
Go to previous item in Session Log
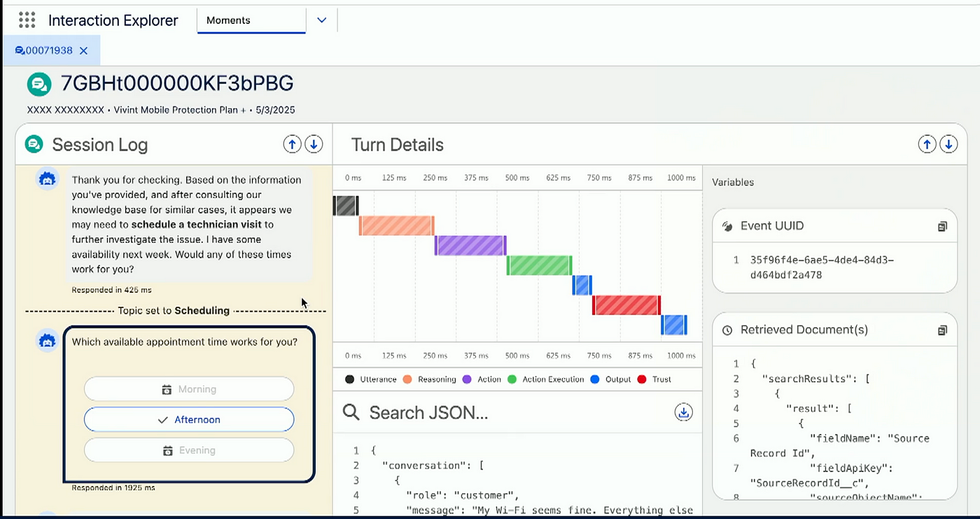[292, 144]
